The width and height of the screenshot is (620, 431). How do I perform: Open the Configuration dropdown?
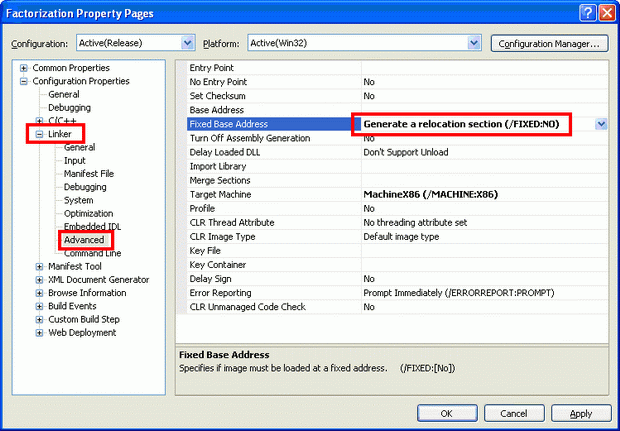click(187, 43)
